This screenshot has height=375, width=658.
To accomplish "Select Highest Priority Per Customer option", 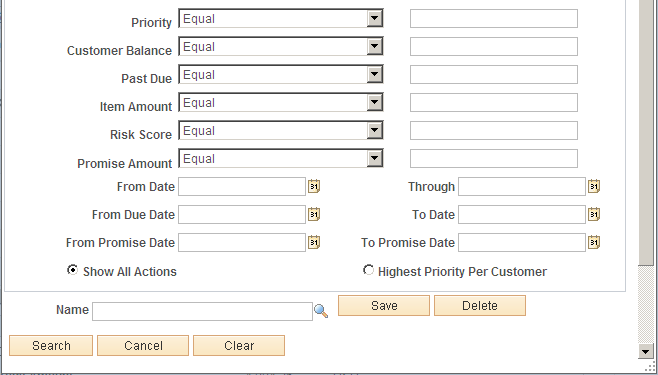I will tap(368, 270).
